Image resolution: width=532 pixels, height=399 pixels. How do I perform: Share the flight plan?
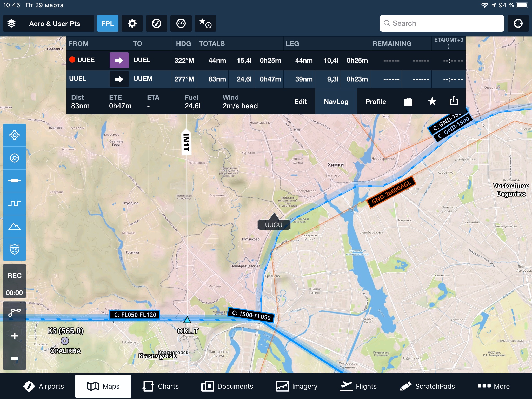tap(454, 101)
